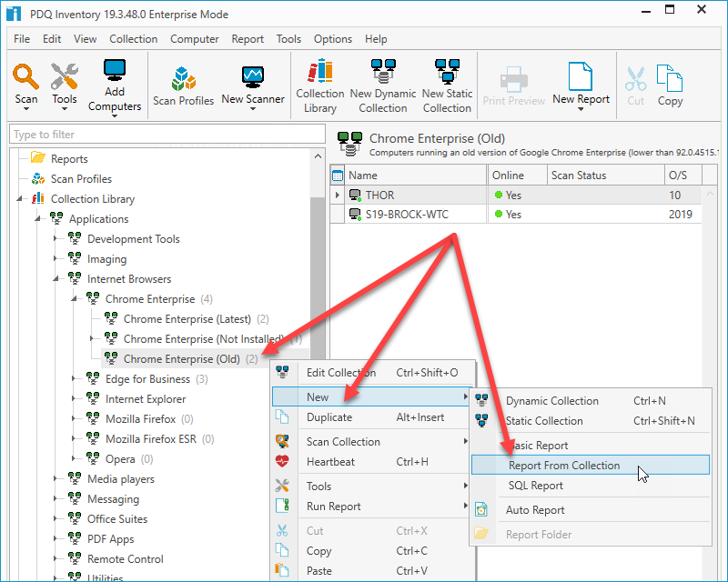Open the File menu
Image resolution: width=728 pixels, height=582 pixels.
pyautogui.click(x=22, y=39)
